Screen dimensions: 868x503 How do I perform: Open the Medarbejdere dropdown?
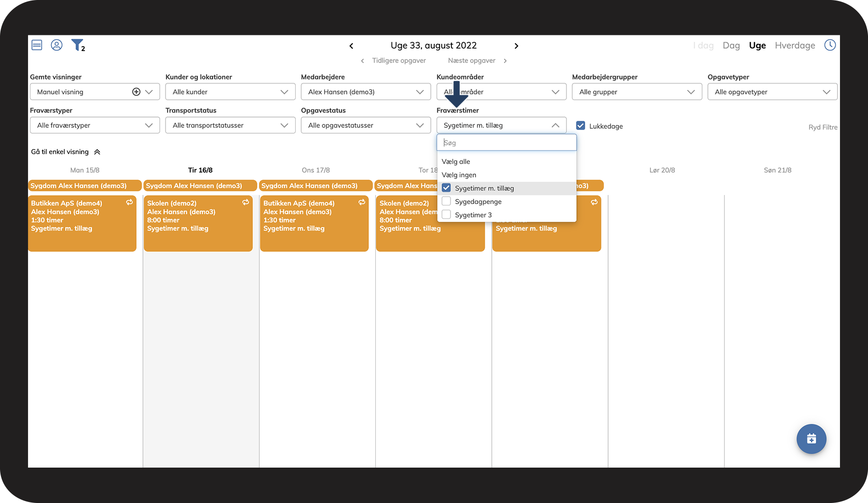pos(366,92)
